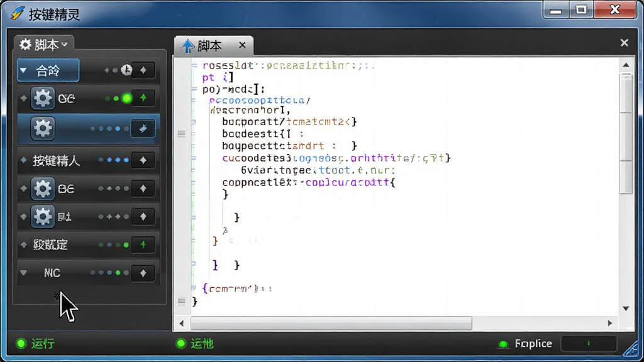Click the vertical scrollbar down arrow

tap(626, 309)
